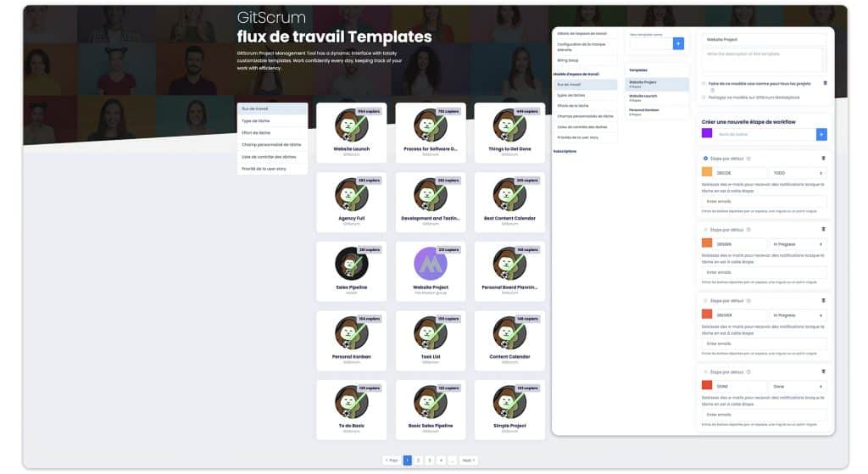Click help icon next to DECIDE default step
The height and width of the screenshot is (474, 868).
[748, 159]
